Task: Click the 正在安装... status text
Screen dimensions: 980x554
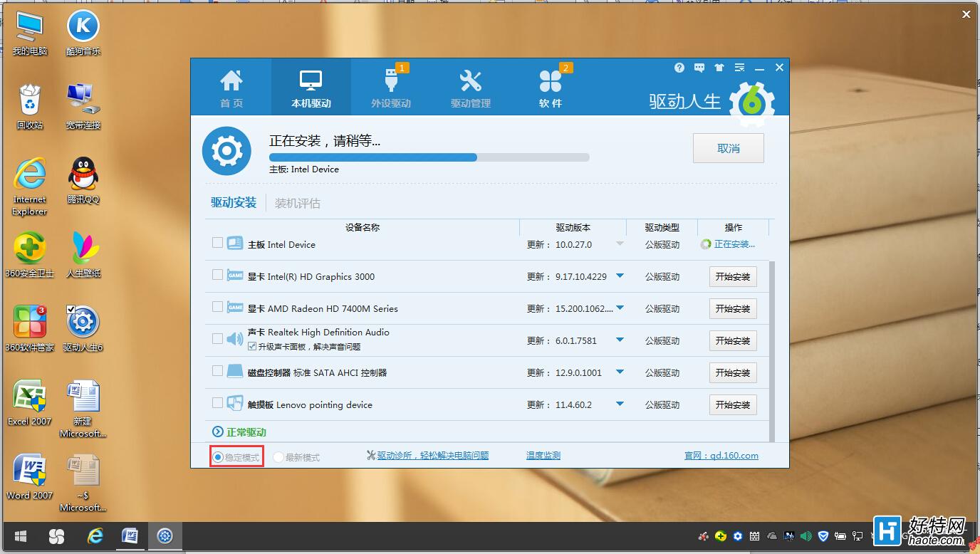Action: (x=734, y=244)
